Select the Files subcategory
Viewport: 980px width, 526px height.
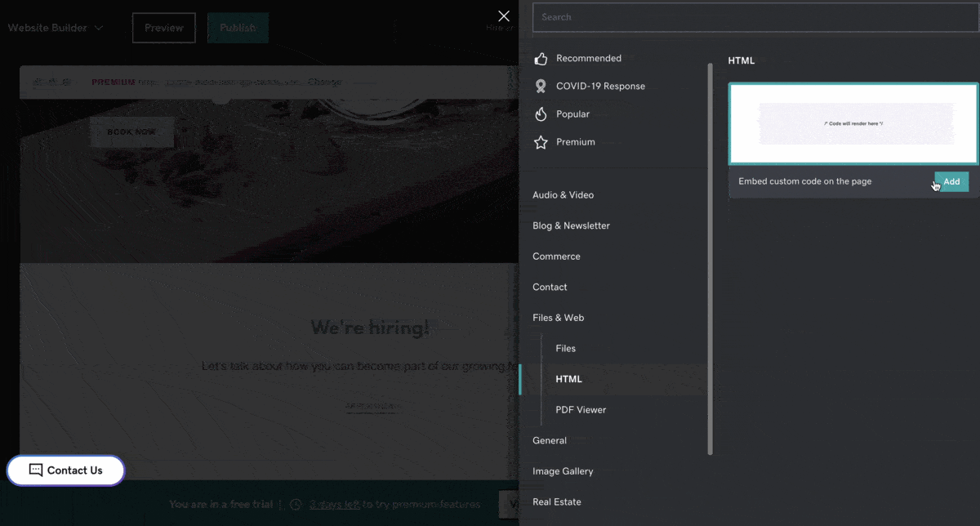[565, 349]
